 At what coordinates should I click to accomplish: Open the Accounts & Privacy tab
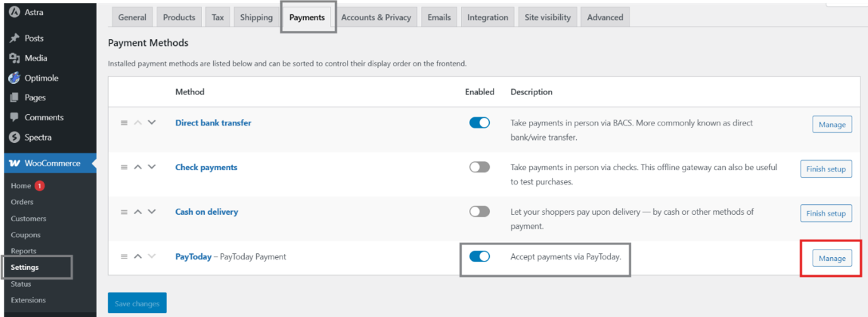pos(376,18)
